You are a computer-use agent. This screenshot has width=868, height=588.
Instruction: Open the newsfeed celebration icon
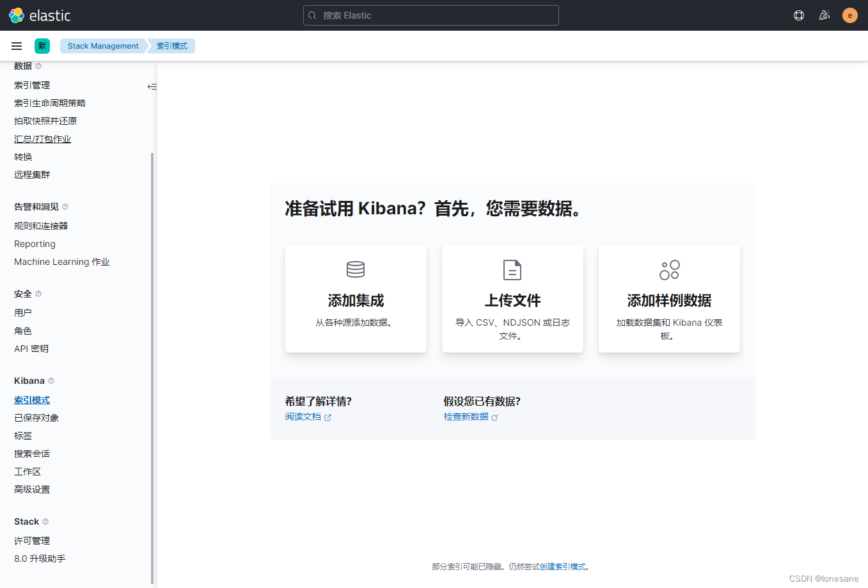click(825, 15)
